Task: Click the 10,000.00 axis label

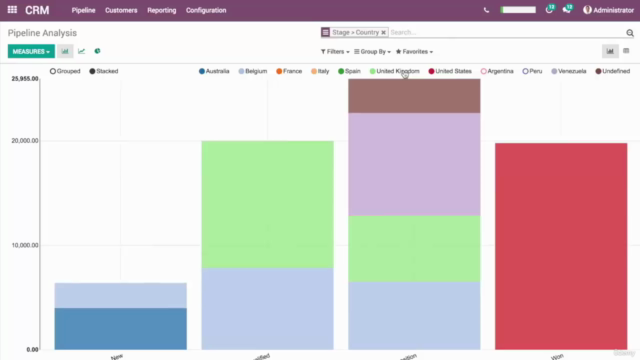Action: point(25,245)
